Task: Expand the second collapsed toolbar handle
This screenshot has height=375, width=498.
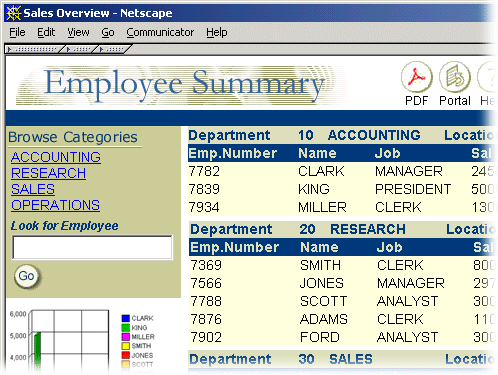Action: (x=79, y=49)
